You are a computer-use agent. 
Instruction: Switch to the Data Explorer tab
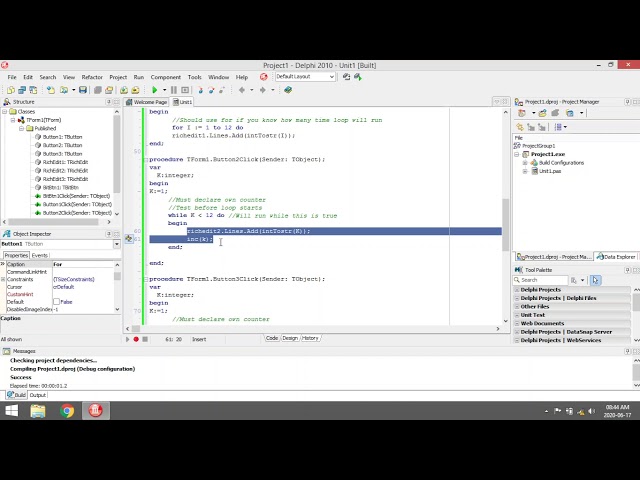click(x=616, y=257)
